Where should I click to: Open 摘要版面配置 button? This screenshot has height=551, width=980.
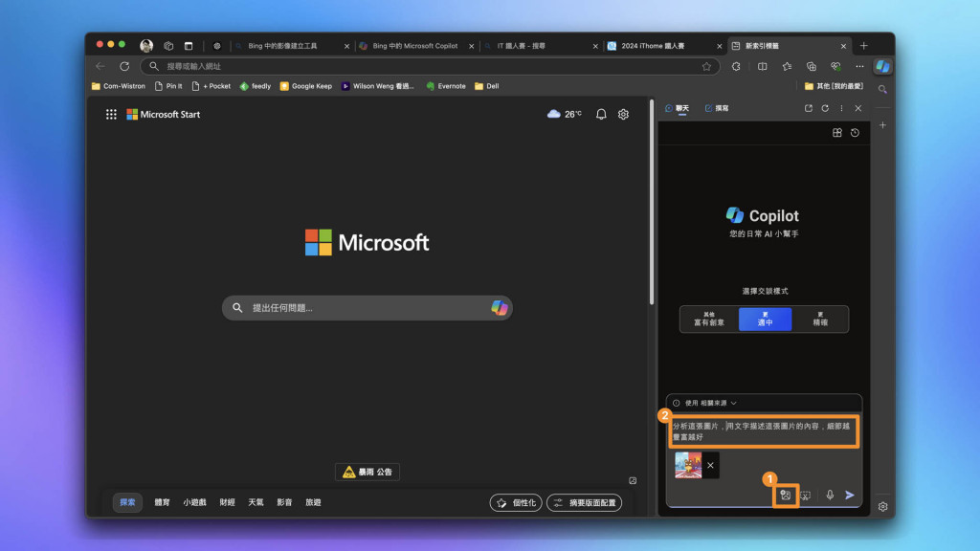(584, 502)
